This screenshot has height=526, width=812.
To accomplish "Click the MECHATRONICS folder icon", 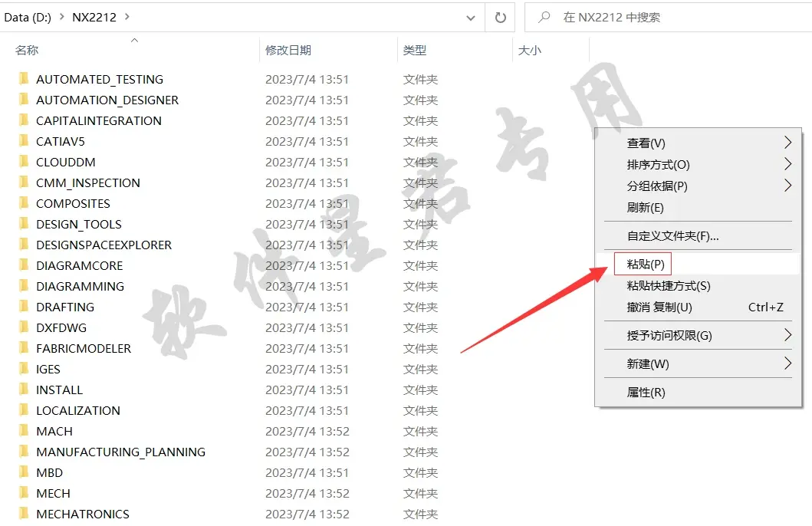I will (23, 514).
